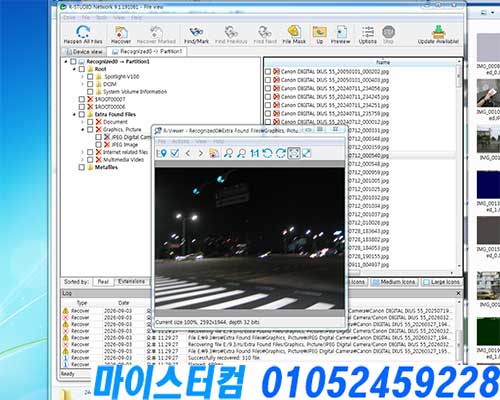Click the Recover Marked toolbar icon
The image size is (500, 400).
[x=156, y=34]
